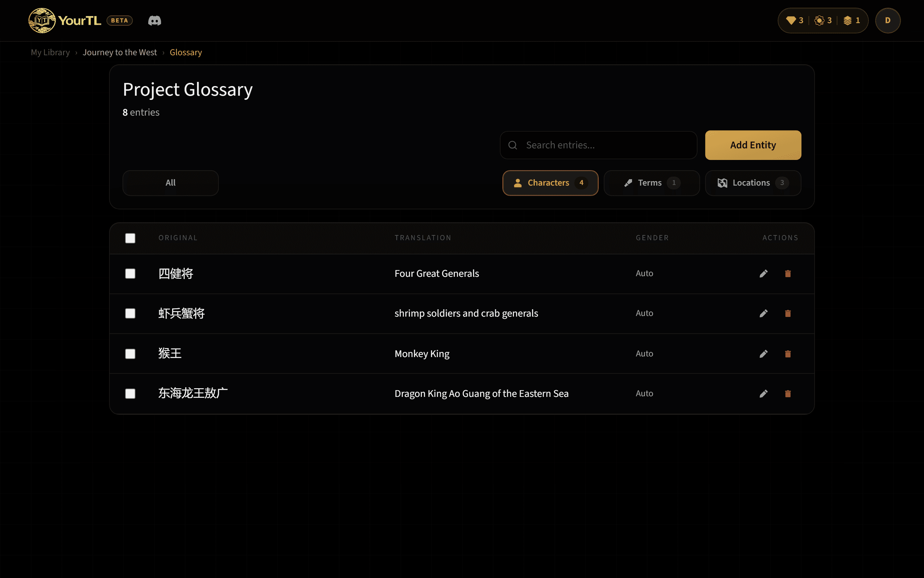
Task: Toggle the select-all header checkbox
Action: point(130,238)
